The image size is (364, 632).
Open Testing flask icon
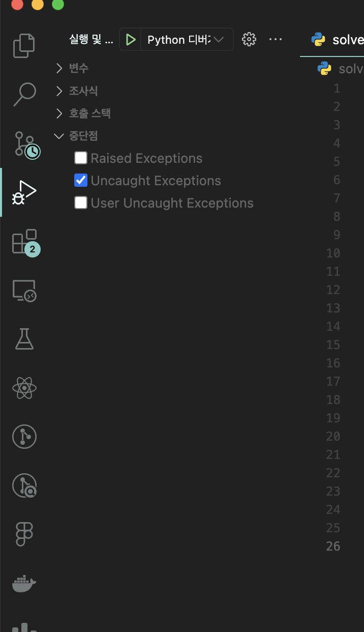point(24,339)
